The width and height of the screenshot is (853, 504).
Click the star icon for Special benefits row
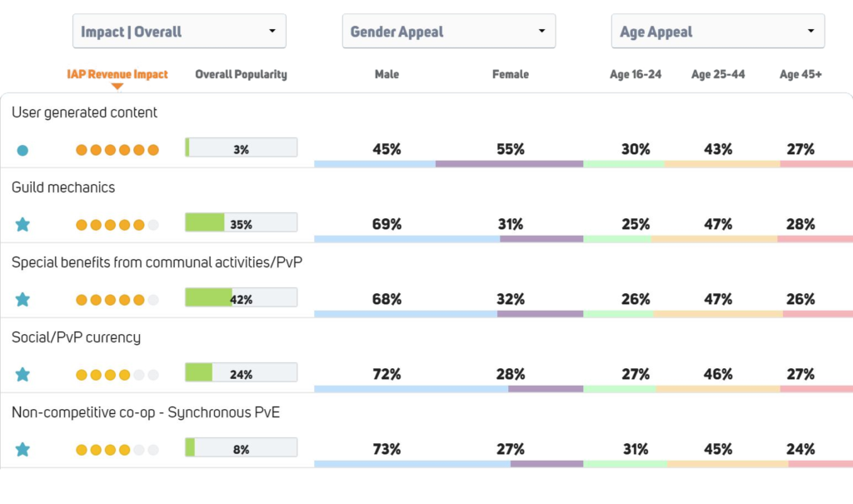(22, 300)
